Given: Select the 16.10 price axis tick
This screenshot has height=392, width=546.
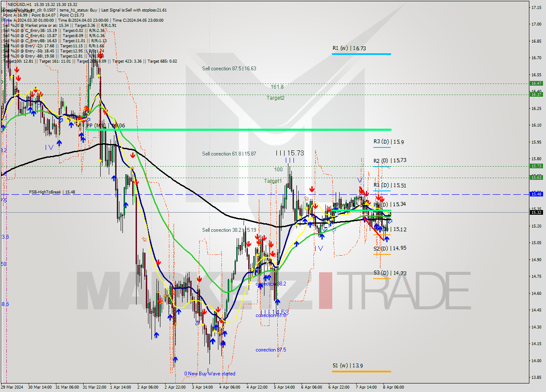Looking at the screenshot, I should click(x=536, y=125).
